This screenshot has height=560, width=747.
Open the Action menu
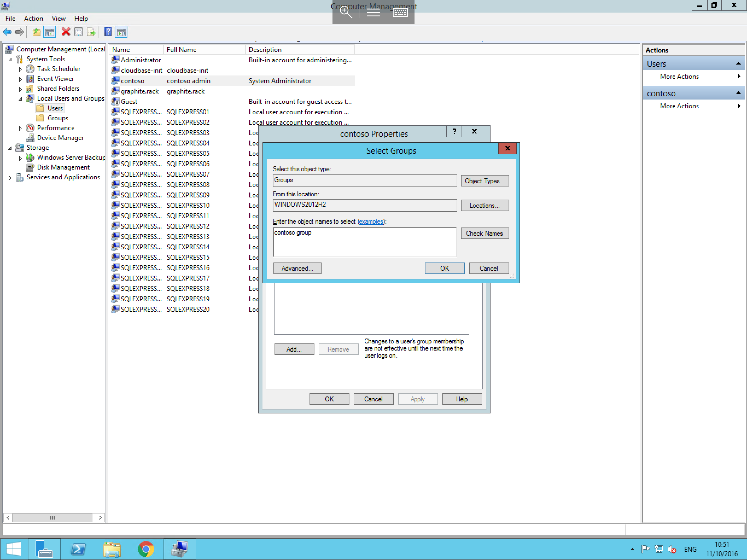pyautogui.click(x=33, y=19)
